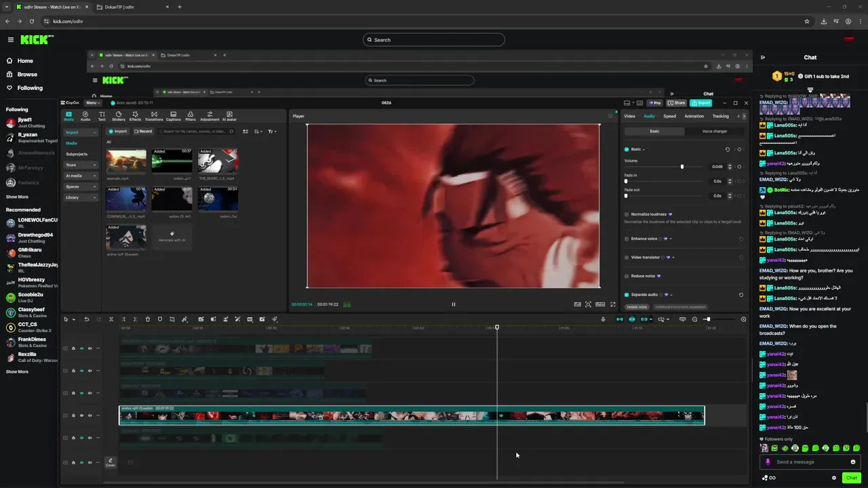Open the CapCut Menu dropdown
This screenshot has height=488, width=868.
(92, 103)
